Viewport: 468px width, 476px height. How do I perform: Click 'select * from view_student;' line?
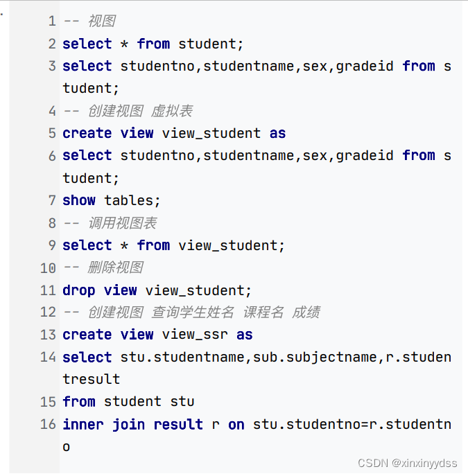click(x=173, y=245)
